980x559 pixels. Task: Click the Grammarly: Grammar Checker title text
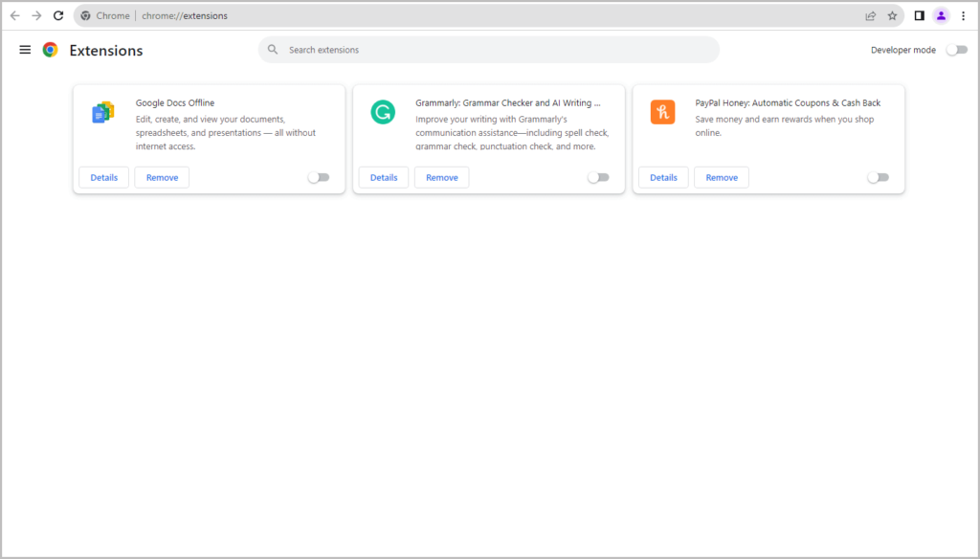[507, 102]
